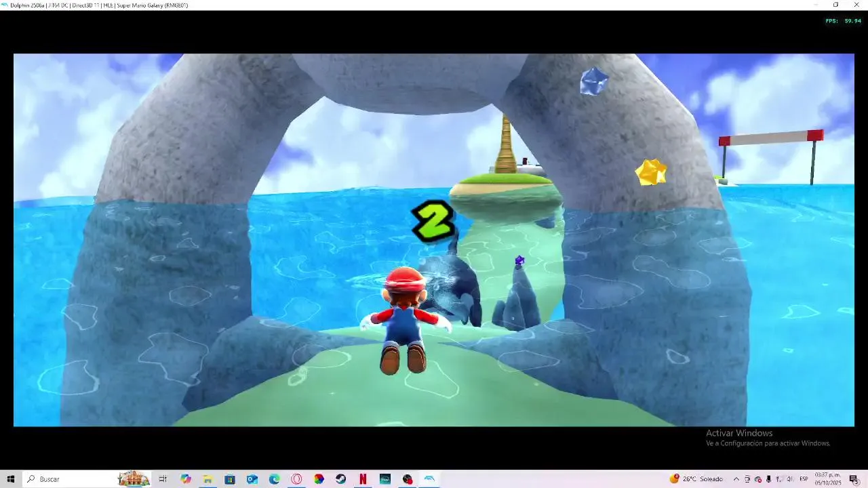Open the OneDrive tray icon with red error
The width and height of the screenshot is (868, 488).
(758, 479)
